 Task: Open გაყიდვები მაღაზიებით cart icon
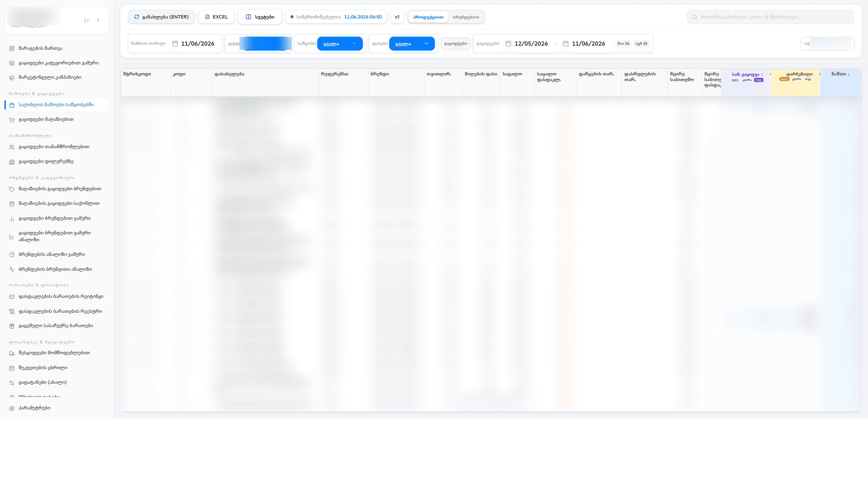[12, 120]
